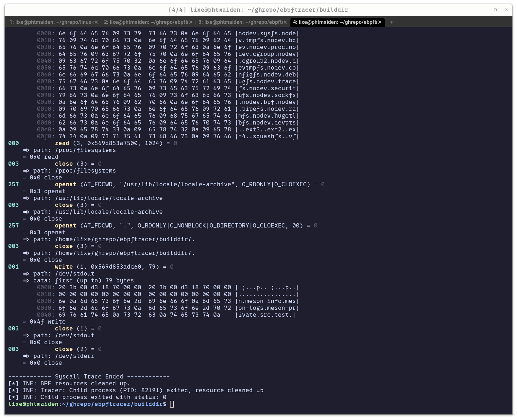Image resolution: width=517 pixels, height=420 pixels.
Task: Click the close (2) syscall line
Action: (x=55, y=349)
